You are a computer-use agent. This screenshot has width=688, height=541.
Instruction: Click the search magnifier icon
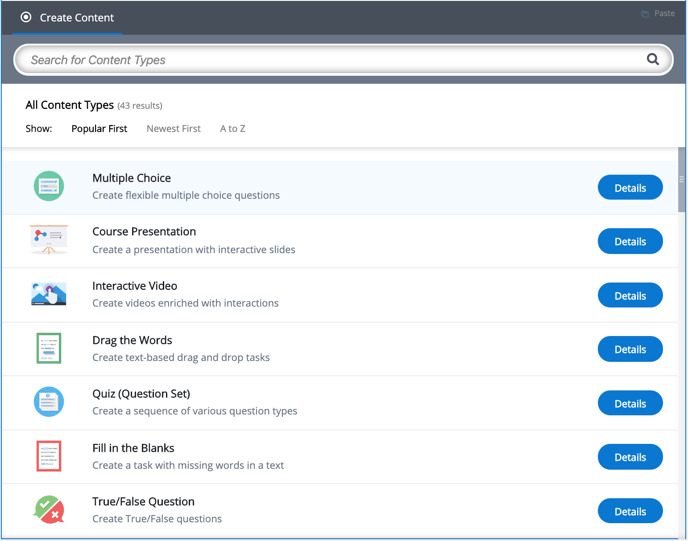pos(653,60)
